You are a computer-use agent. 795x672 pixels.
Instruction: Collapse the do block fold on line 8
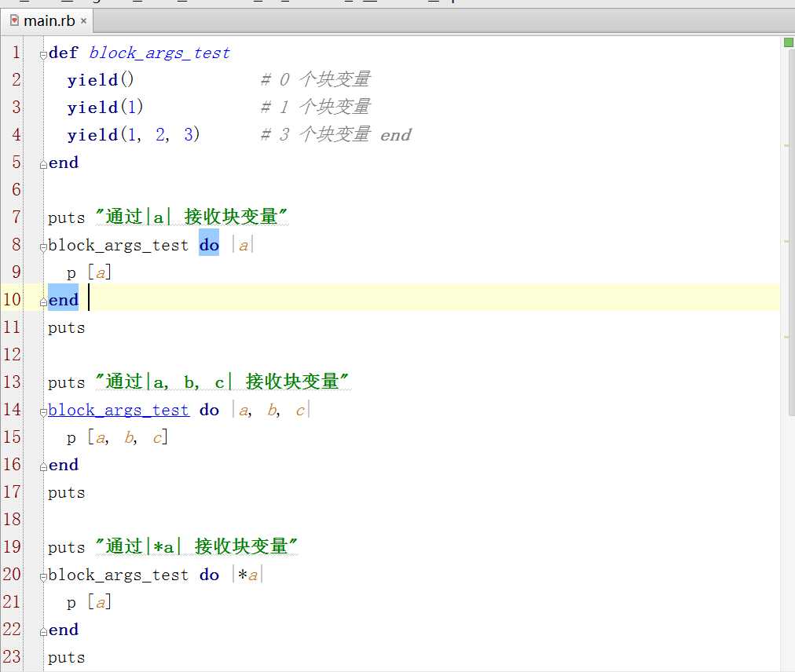pos(43,247)
